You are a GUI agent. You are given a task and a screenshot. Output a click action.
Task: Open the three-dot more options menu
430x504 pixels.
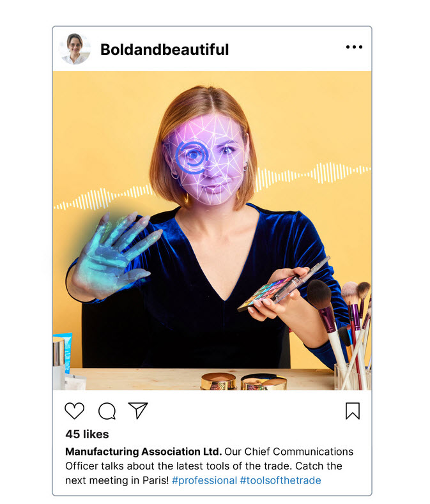(354, 47)
